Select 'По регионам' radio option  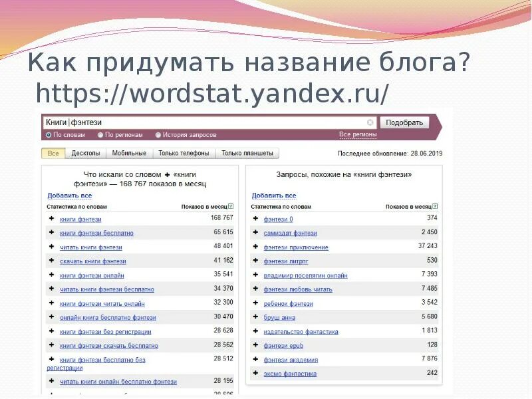(100, 135)
